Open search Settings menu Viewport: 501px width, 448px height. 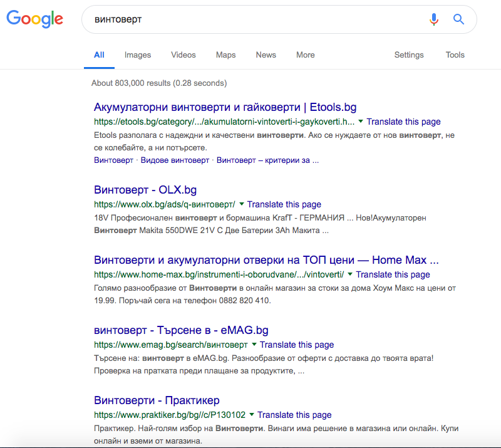(409, 55)
